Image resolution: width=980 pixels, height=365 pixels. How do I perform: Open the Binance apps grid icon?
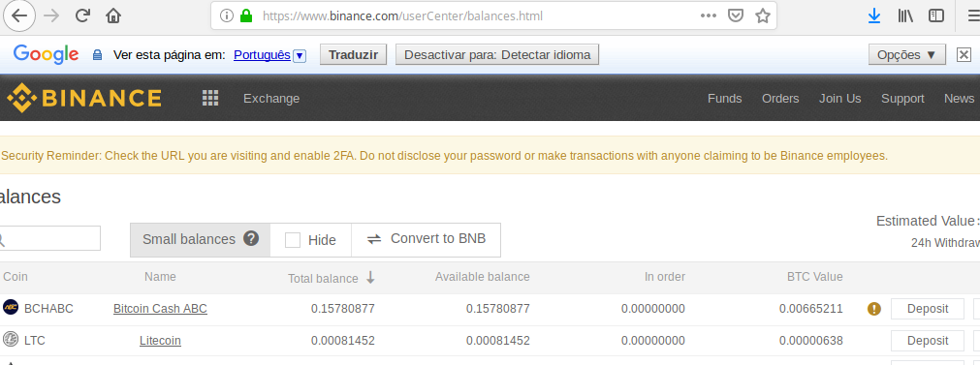point(210,98)
